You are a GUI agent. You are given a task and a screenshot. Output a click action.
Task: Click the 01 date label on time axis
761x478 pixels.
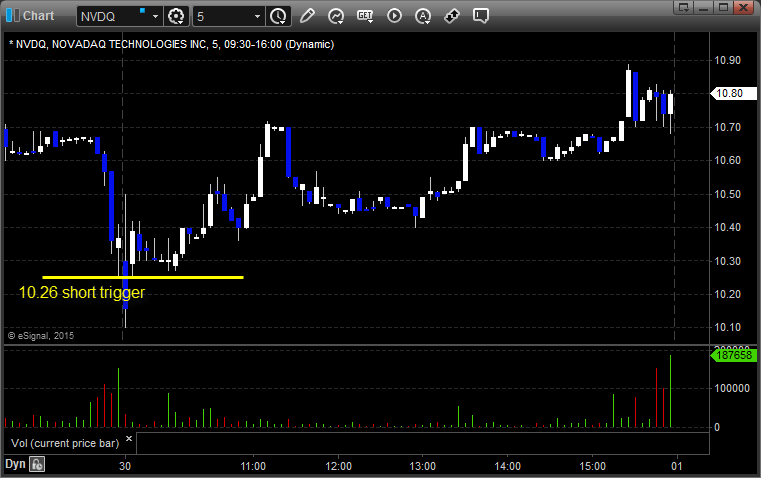coord(677,466)
